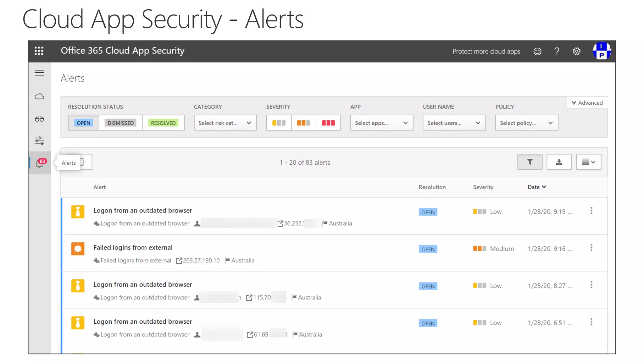Open the Select apps dropdown
Screen dimensions: 644x362
click(x=381, y=123)
